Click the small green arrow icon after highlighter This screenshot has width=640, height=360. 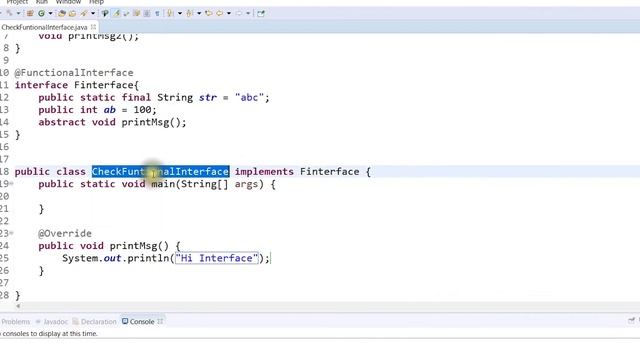[x=126, y=13]
